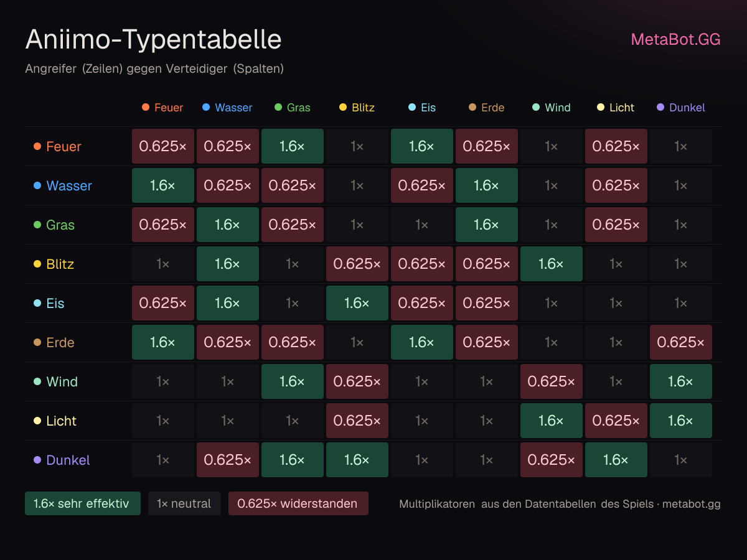This screenshot has width=747, height=560.
Task: Click the Licht attacker row label
Action: pyautogui.click(x=55, y=421)
